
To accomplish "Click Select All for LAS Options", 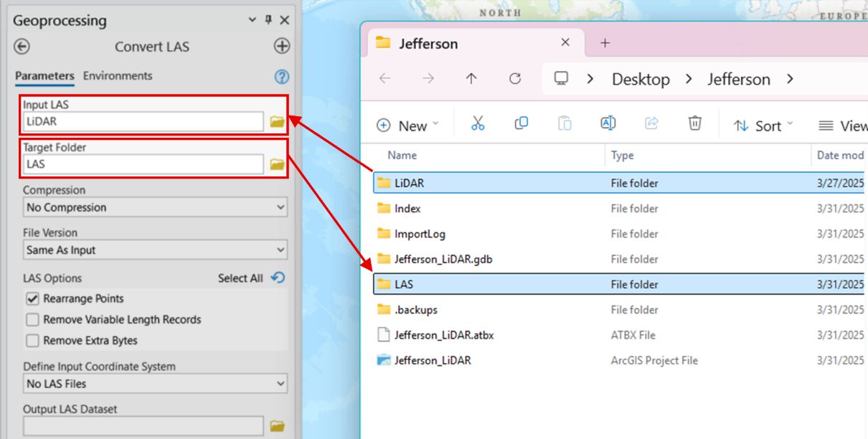I will (240, 278).
